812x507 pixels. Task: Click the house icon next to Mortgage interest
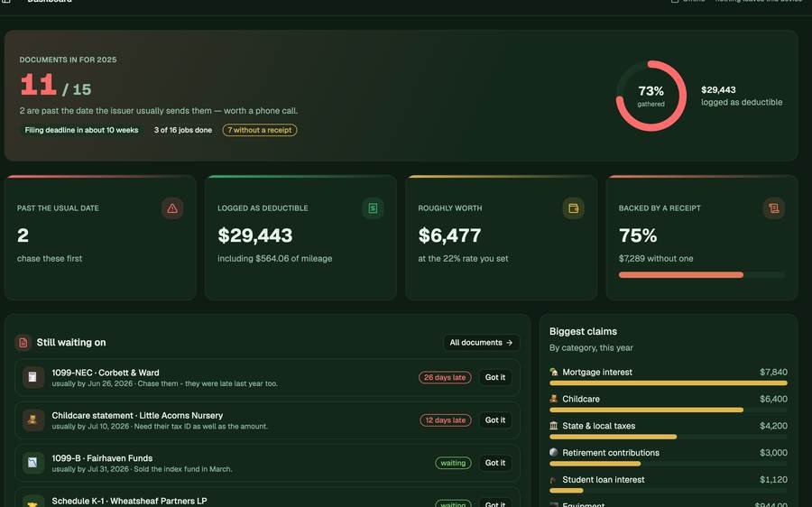coord(554,372)
